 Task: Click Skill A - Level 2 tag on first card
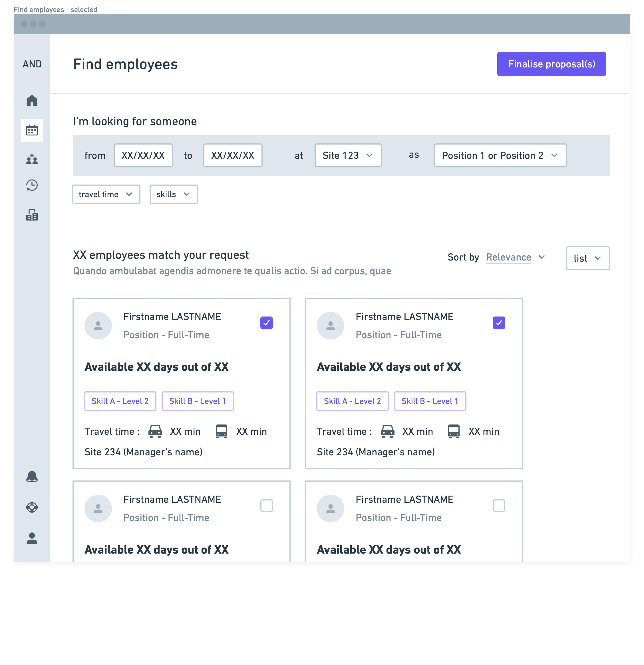click(x=120, y=401)
